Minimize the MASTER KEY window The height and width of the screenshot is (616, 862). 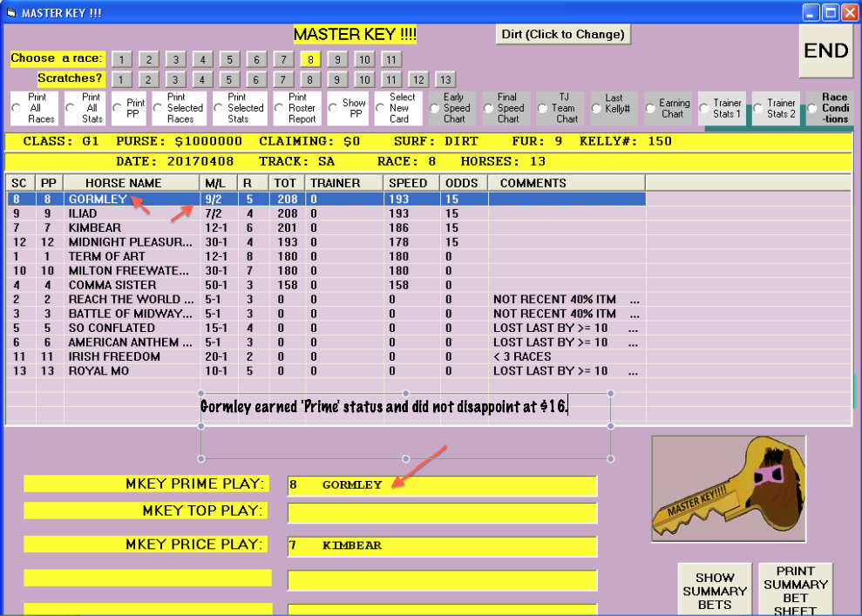[x=811, y=13]
